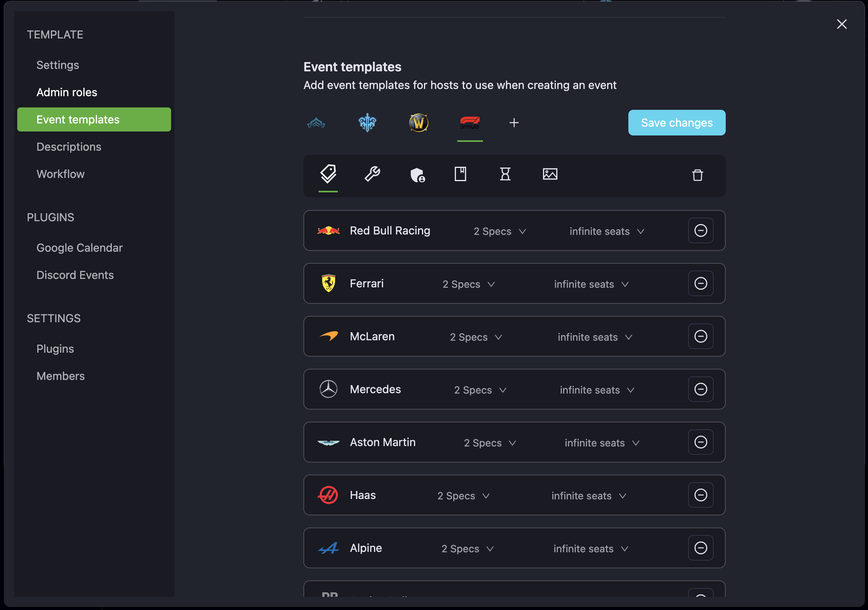Open Admin roles in the sidebar
The image size is (868, 610).
[67, 92]
